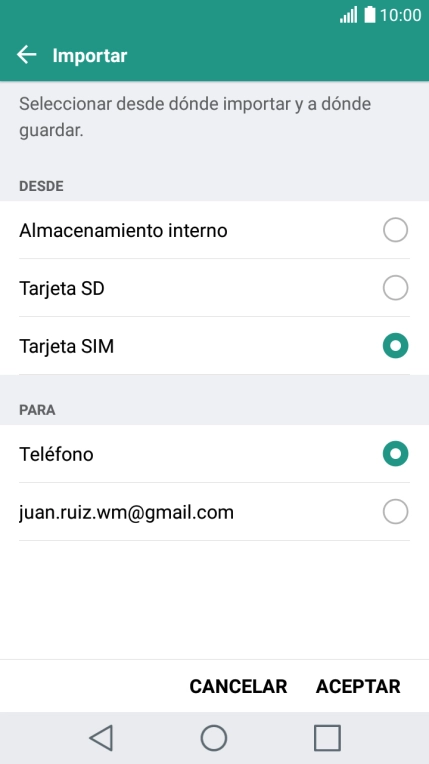This screenshot has width=429, height=764.
Task: Confirm import with ACEPTAR button
Action: pos(358,686)
